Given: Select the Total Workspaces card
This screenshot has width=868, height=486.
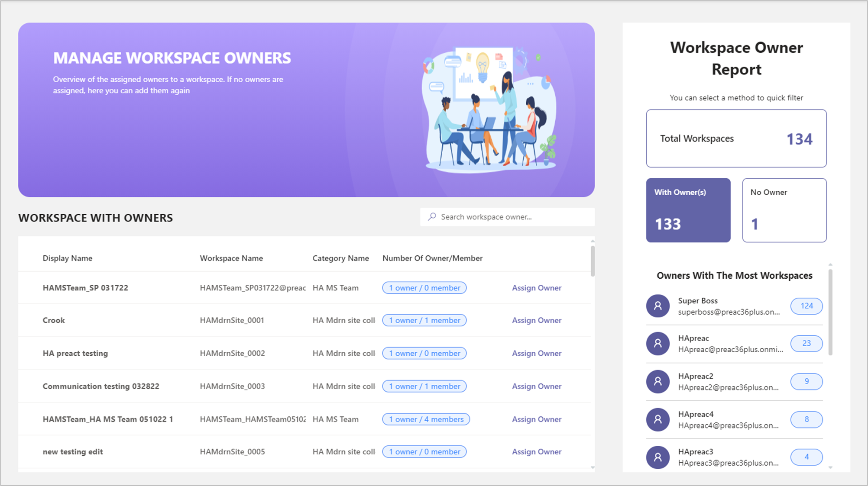Looking at the screenshot, I should click(x=736, y=138).
